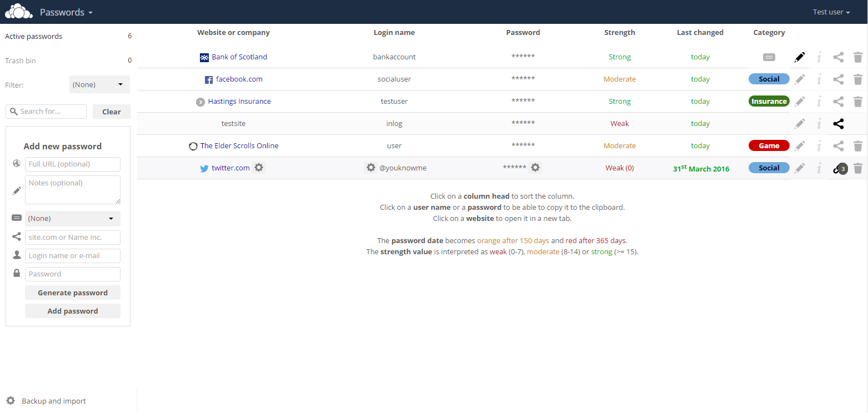Copy the Hastings Insurance password asterisks

(x=523, y=101)
